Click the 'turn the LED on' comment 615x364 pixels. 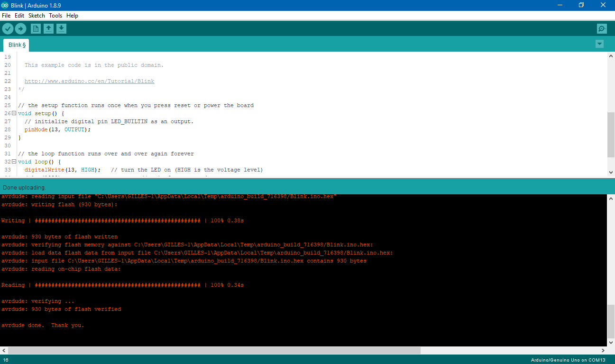pyautogui.click(x=187, y=170)
